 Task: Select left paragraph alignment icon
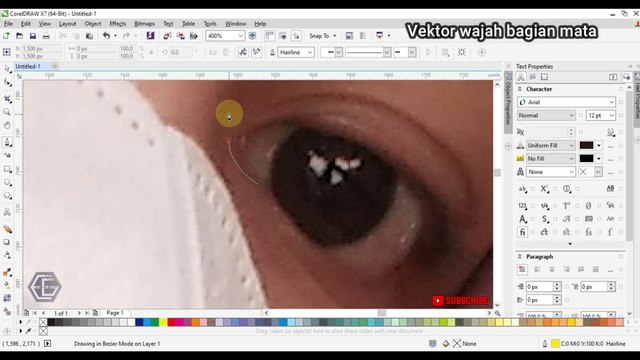[537, 269]
